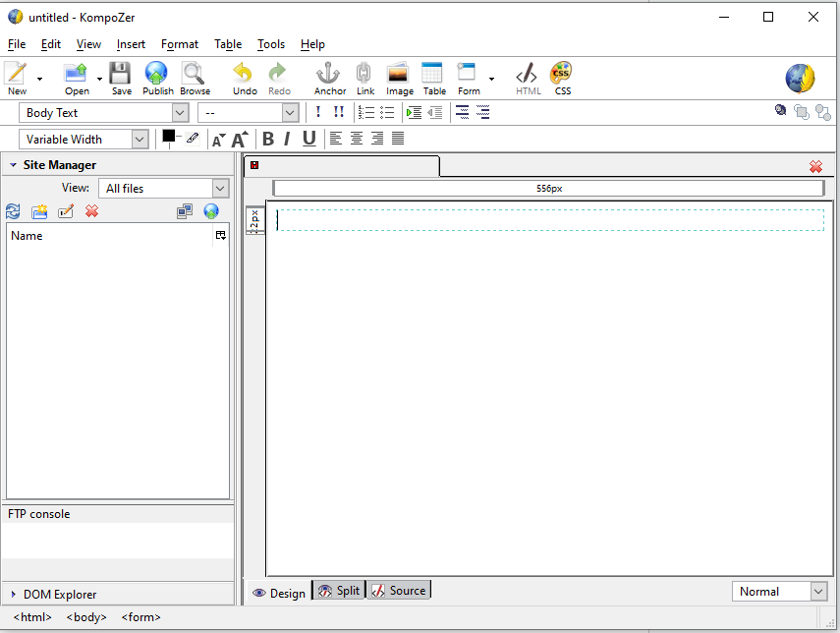Image resolution: width=840 pixels, height=633 pixels.
Task: Undo the last action
Action: point(245,79)
